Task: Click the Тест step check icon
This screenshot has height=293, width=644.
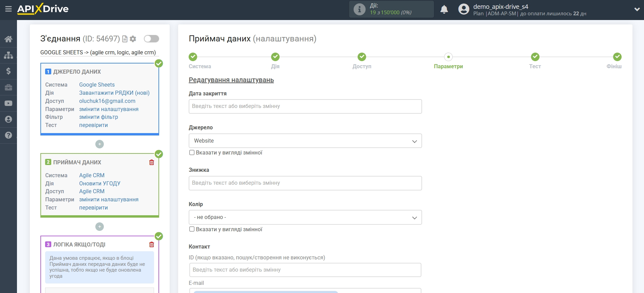Action: 535,57
